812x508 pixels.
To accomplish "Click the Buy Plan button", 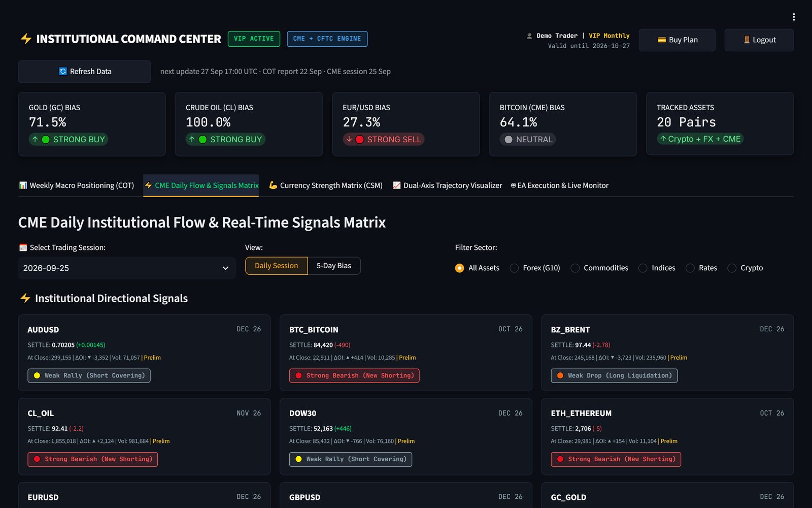I will point(677,40).
